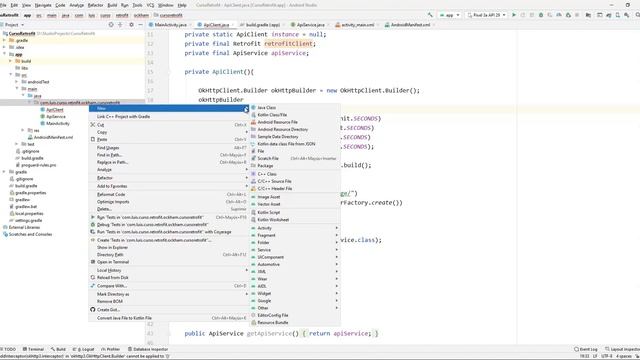Viewport: 640px width, 360px height.
Task: Click the EditorConfig File icon
Action: (x=253, y=315)
